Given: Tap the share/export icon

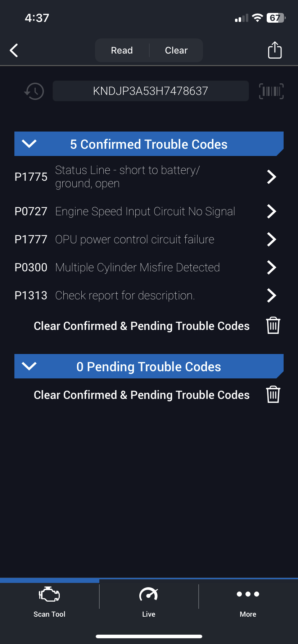Looking at the screenshot, I should tap(275, 50).
